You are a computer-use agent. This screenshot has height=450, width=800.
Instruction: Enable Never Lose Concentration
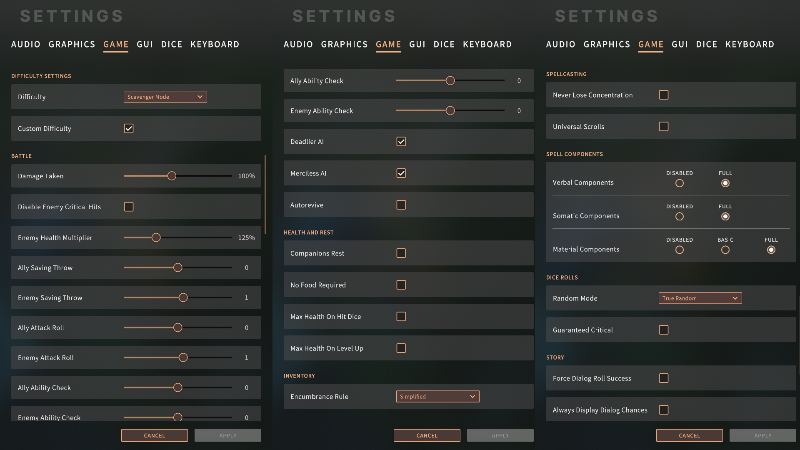tap(664, 95)
